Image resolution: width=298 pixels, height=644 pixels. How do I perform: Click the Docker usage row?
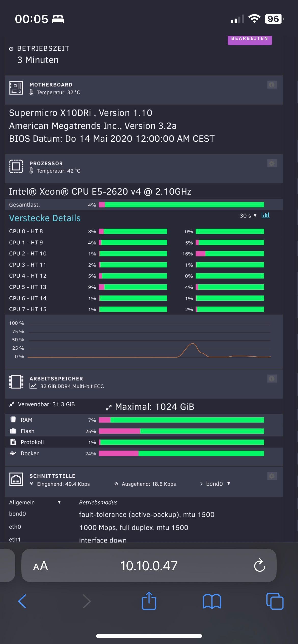[x=181, y=453]
